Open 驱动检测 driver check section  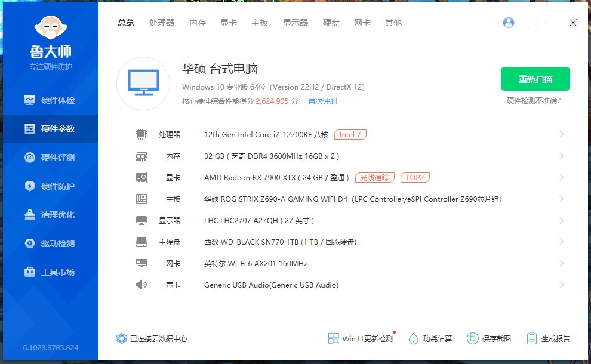pyautogui.click(x=51, y=243)
